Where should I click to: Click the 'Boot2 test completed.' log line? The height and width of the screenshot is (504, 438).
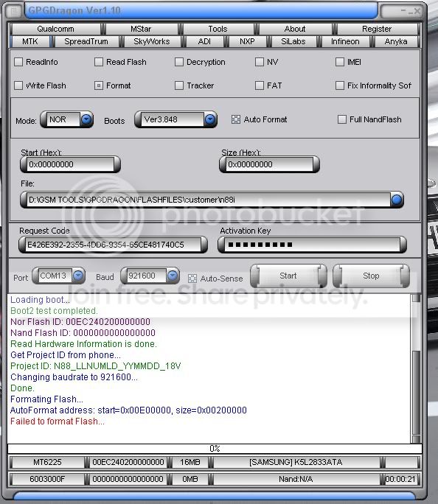pyautogui.click(x=54, y=311)
